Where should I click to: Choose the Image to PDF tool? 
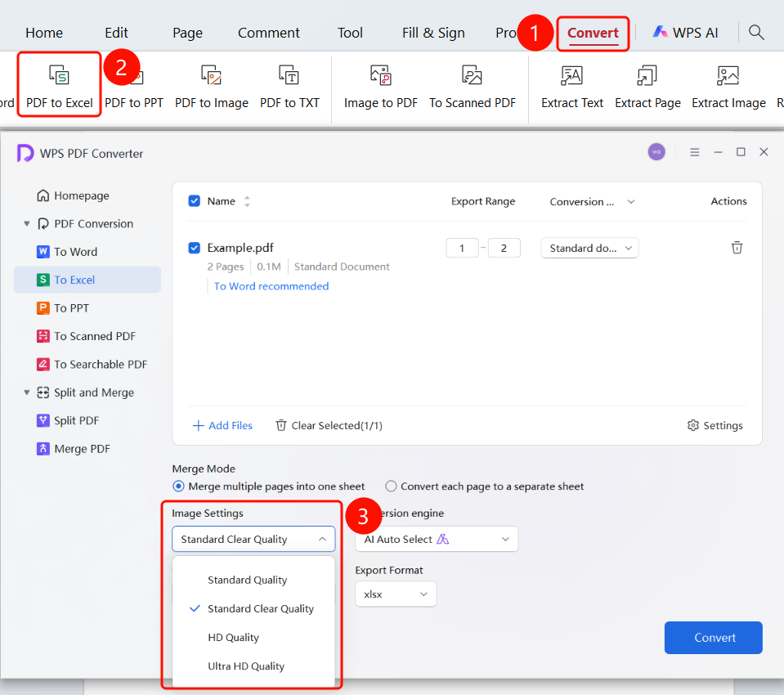click(x=380, y=86)
